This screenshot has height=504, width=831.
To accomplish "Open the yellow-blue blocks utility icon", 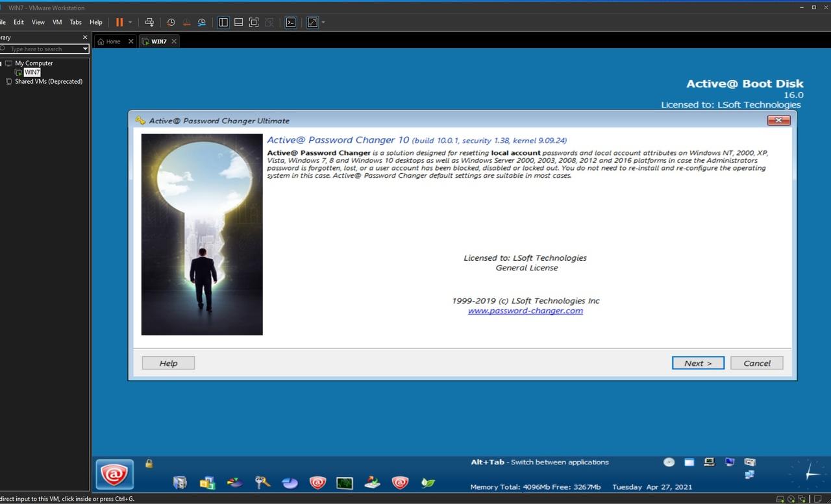I will tap(207, 483).
